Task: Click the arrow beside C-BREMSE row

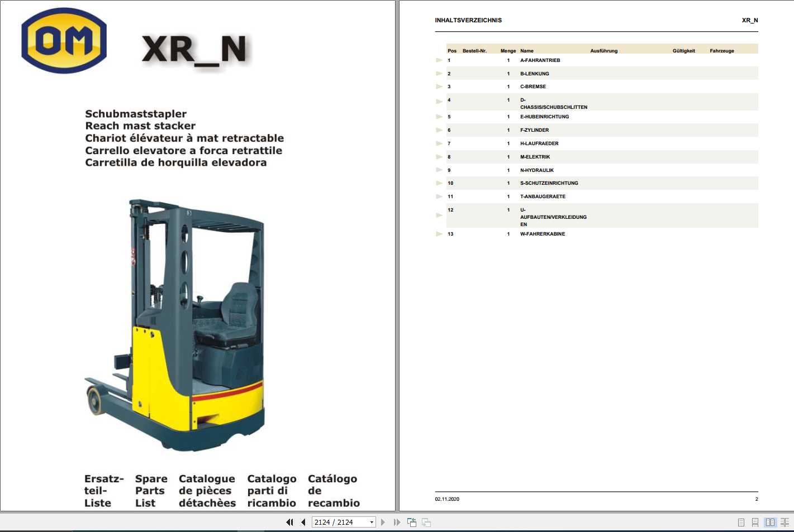Action: pos(439,87)
